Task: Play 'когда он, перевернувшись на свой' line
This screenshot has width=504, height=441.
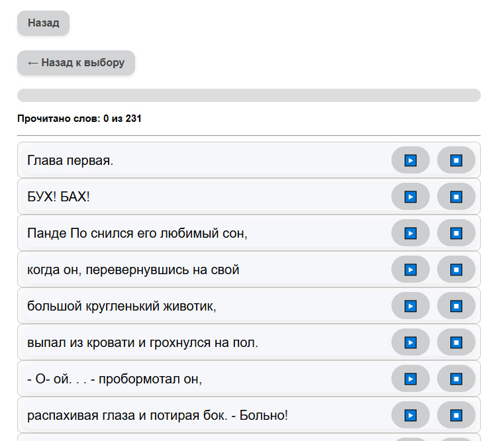Action: [411, 269]
